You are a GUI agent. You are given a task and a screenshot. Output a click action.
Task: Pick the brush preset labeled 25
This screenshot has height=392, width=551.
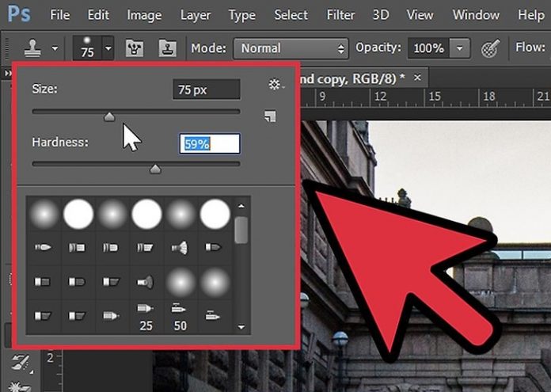[x=146, y=315]
